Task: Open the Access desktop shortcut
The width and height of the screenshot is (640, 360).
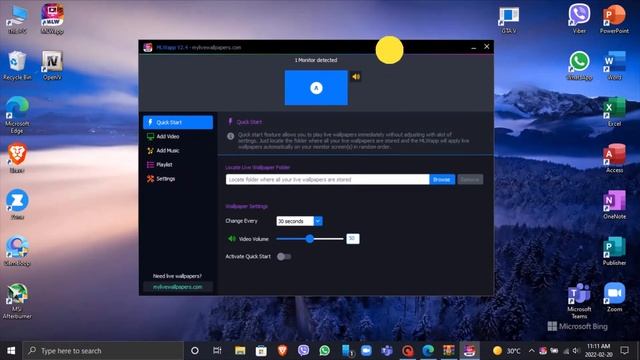Action: (x=614, y=158)
